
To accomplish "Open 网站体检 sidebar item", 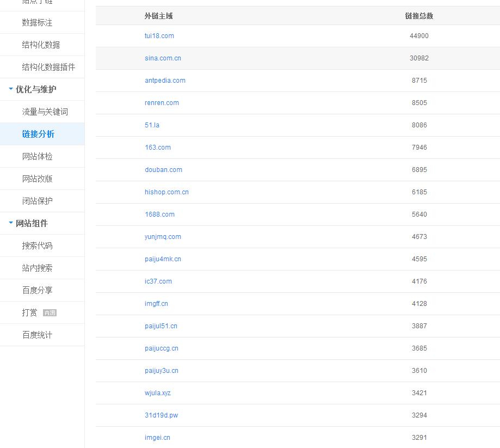I will click(x=38, y=157).
